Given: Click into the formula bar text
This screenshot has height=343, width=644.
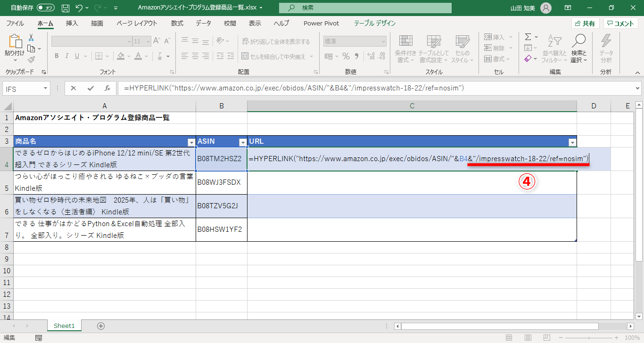Looking at the screenshot, I should coord(294,88).
